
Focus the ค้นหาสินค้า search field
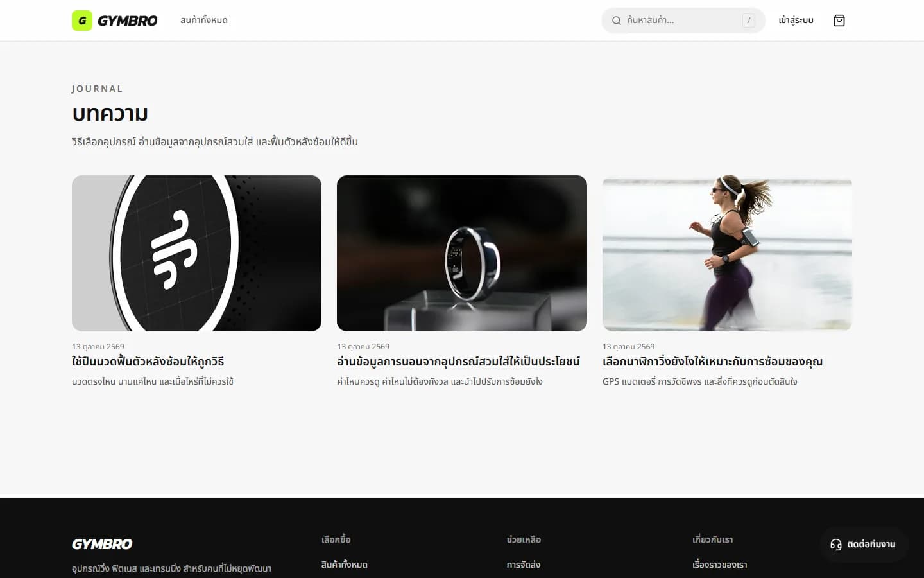click(683, 21)
